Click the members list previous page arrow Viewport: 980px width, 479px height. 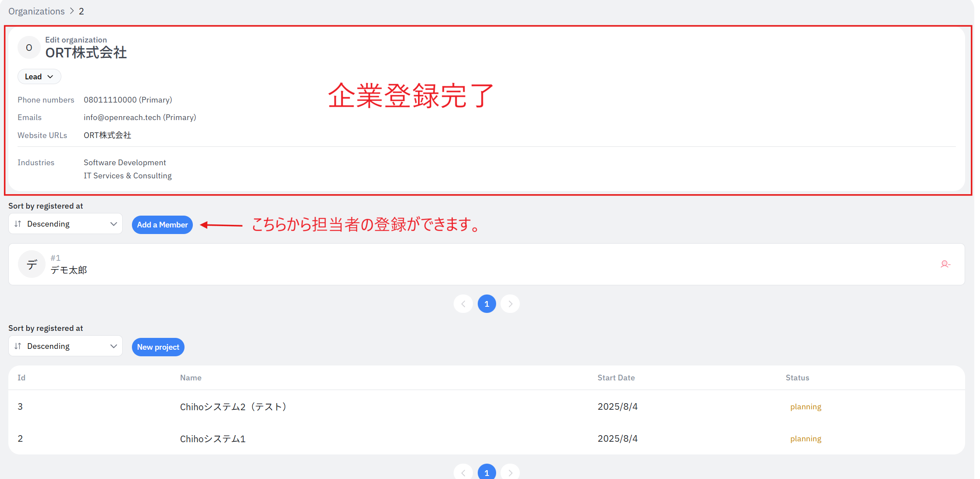coord(463,304)
